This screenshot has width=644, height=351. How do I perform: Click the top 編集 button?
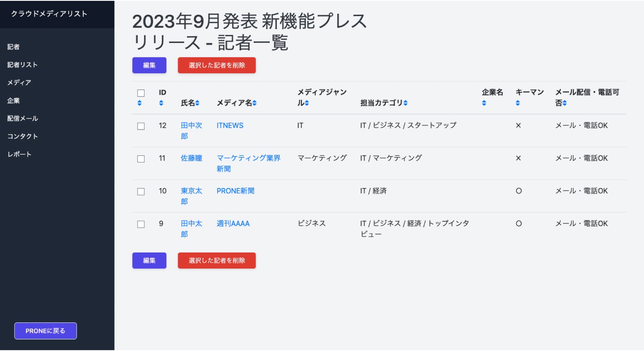[149, 65]
